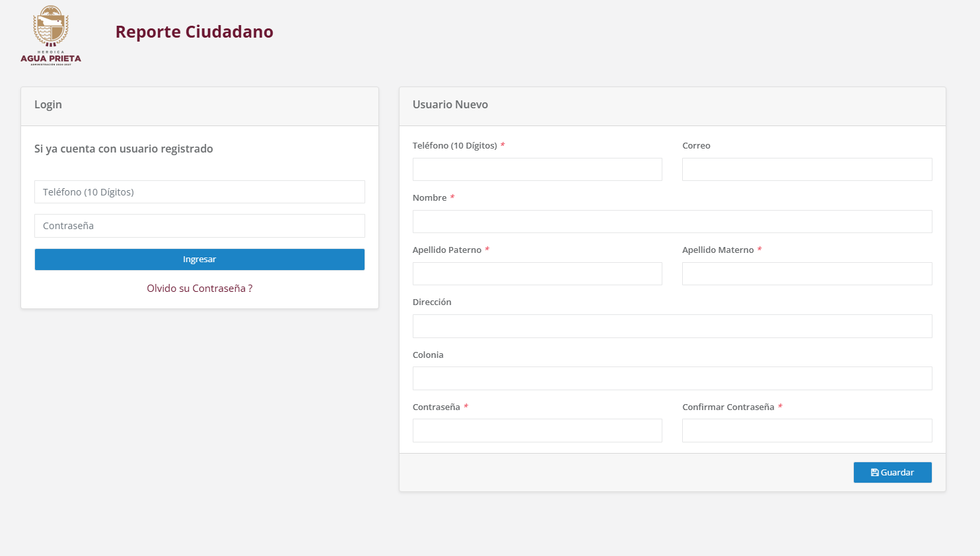This screenshot has width=980, height=556.
Task: Select the Correo input field
Action: point(806,170)
